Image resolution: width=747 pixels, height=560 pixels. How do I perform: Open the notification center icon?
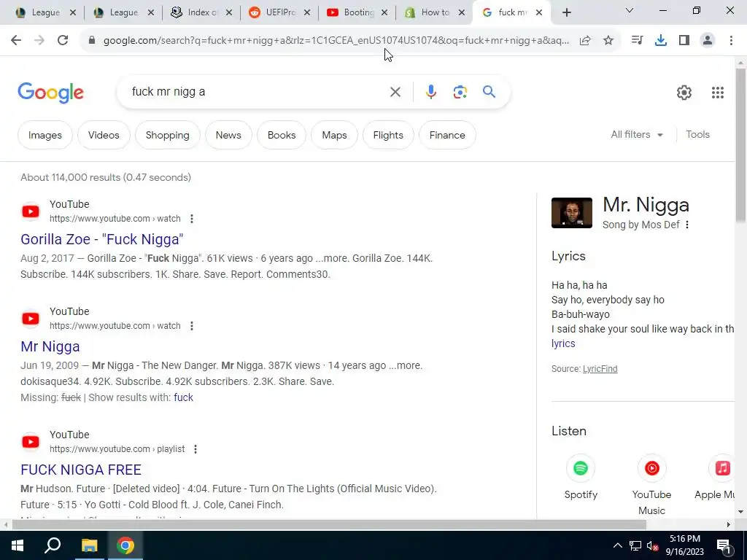click(723, 546)
